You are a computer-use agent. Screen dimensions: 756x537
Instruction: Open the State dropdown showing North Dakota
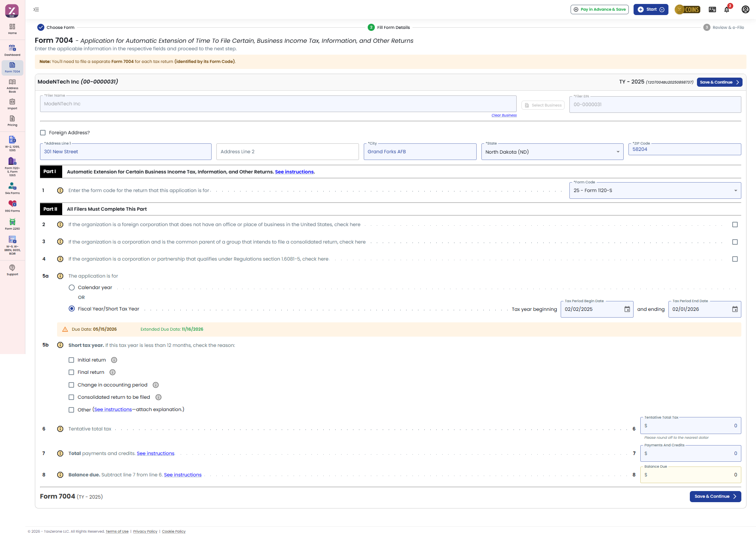pyautogui.click(x=552, y=152)
